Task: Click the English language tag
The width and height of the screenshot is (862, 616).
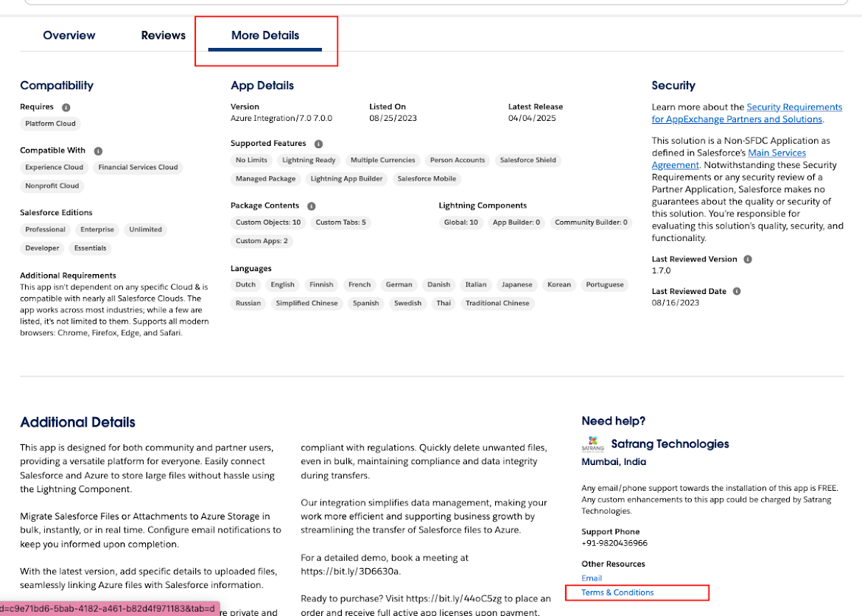Action: point(283,284)
